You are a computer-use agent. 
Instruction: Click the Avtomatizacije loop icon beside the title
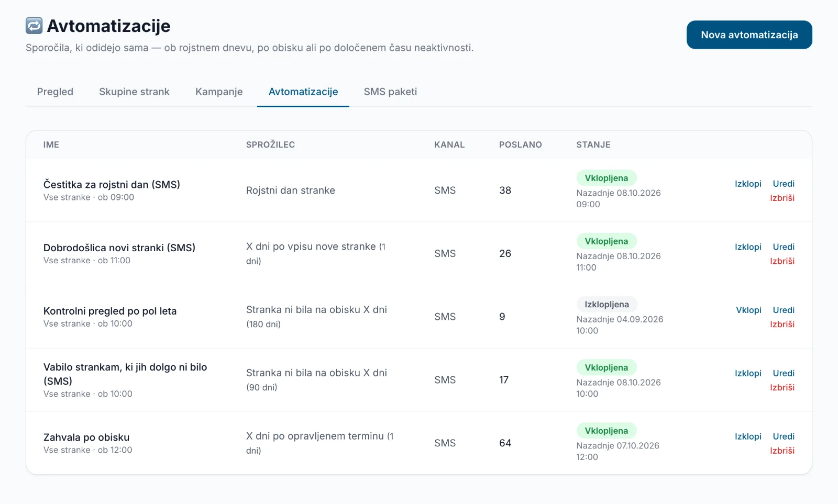click(34, 26)
